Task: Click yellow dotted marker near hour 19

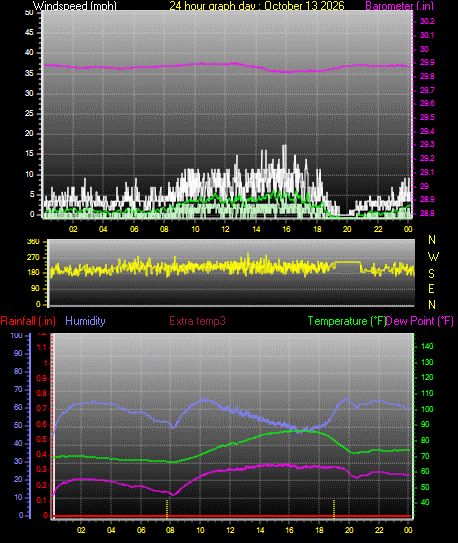Action: 334,509
